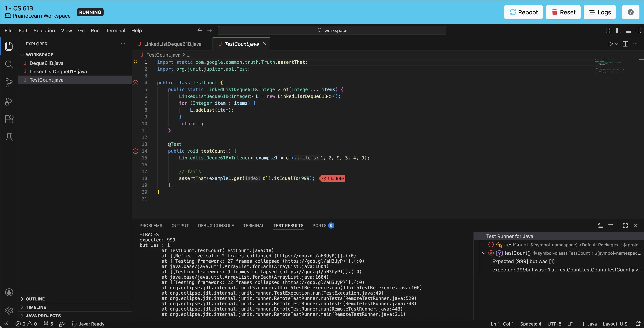This screenshot has width=644, height=328.
Task: Open the Run and Debug view
Action: (x=9, y=101)
